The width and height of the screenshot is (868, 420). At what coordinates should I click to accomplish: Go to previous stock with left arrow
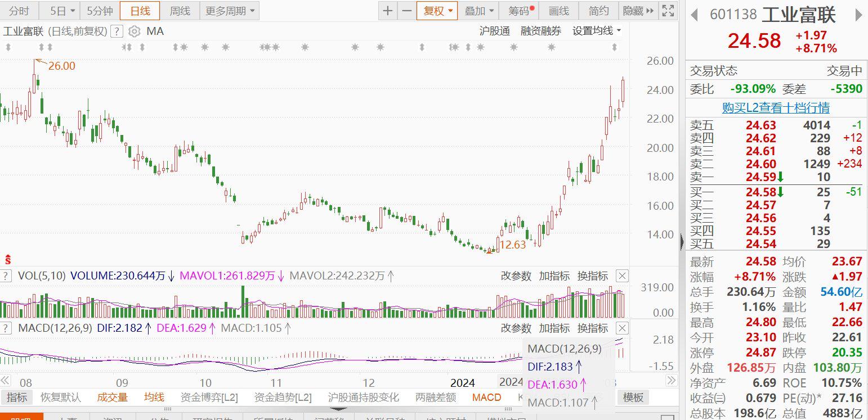(x=695, y=15)
